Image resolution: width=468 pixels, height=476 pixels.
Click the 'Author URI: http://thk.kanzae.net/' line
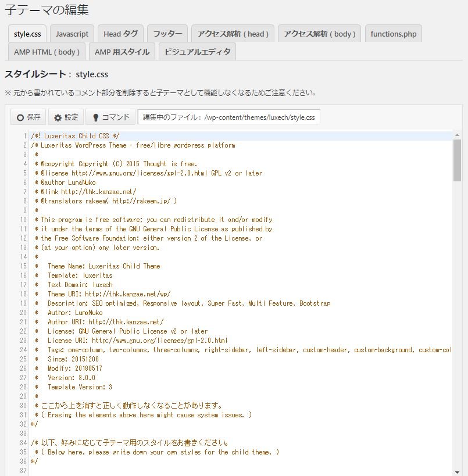pyautogui.click(x=99, y=322)
